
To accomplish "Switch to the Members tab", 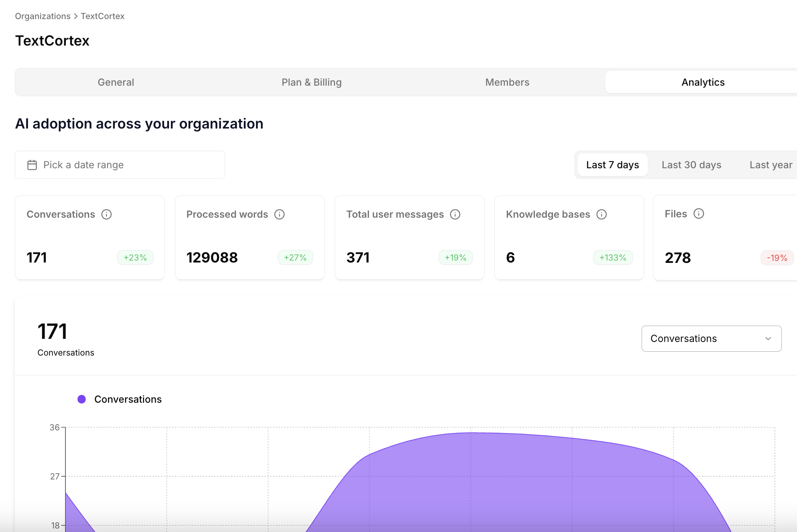I will pos(507,82).
